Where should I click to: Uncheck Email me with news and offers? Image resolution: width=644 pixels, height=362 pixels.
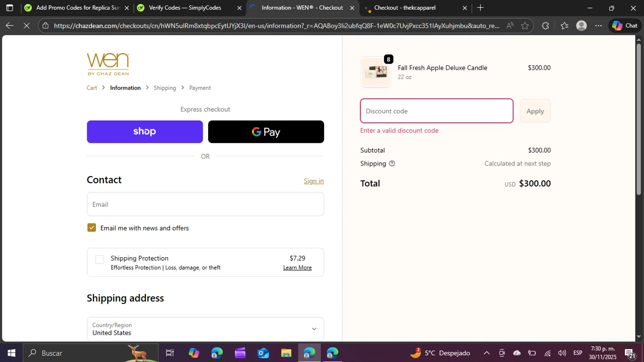(91, 228)
